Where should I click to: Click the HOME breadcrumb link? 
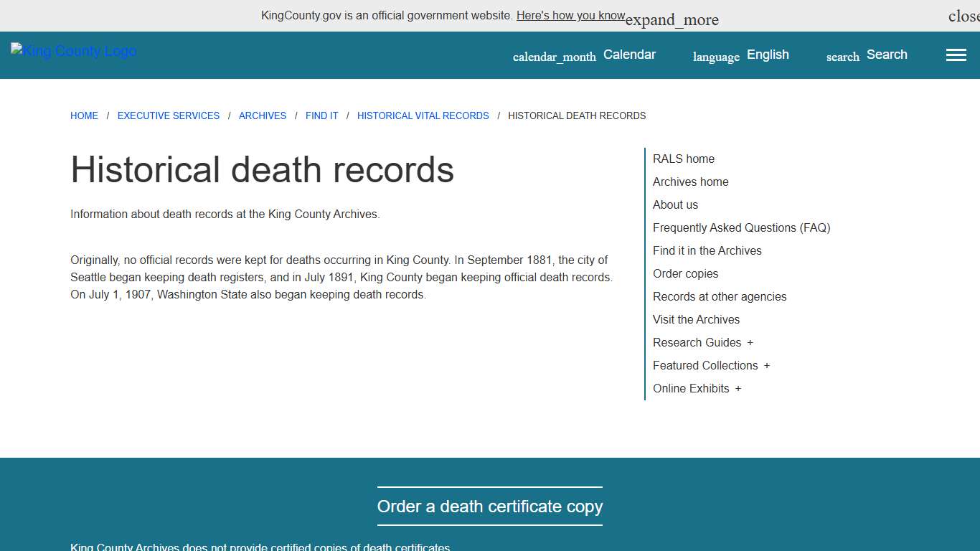[x=84, y=116]
